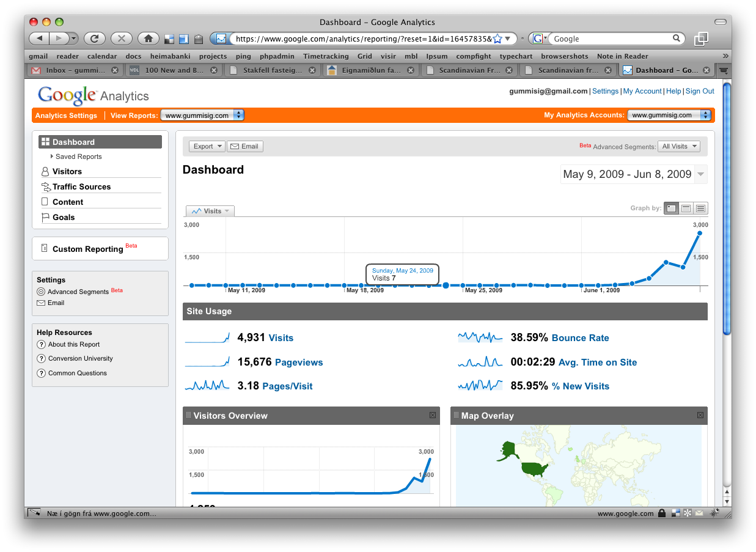756x552 pixels.
Task: Open My Account link
Action: pyautogui.click(x=642, y=91)
